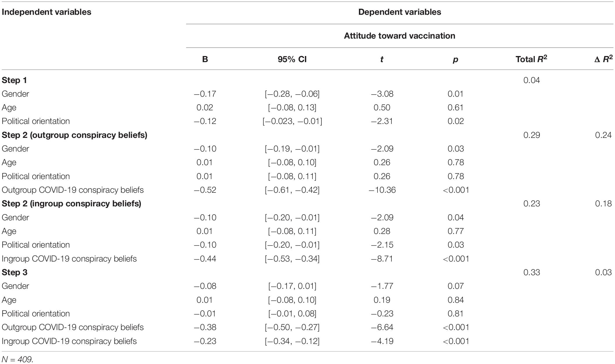The width and height of the screenshot is (615, 364).
Task: Click the Independent variables header
Action: [x=46, y=12]
